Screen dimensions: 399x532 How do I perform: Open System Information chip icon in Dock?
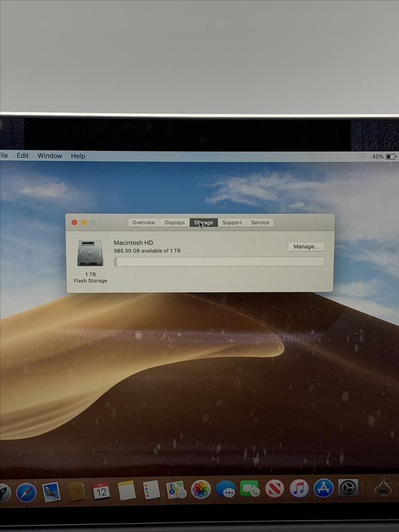click(383, 487)
